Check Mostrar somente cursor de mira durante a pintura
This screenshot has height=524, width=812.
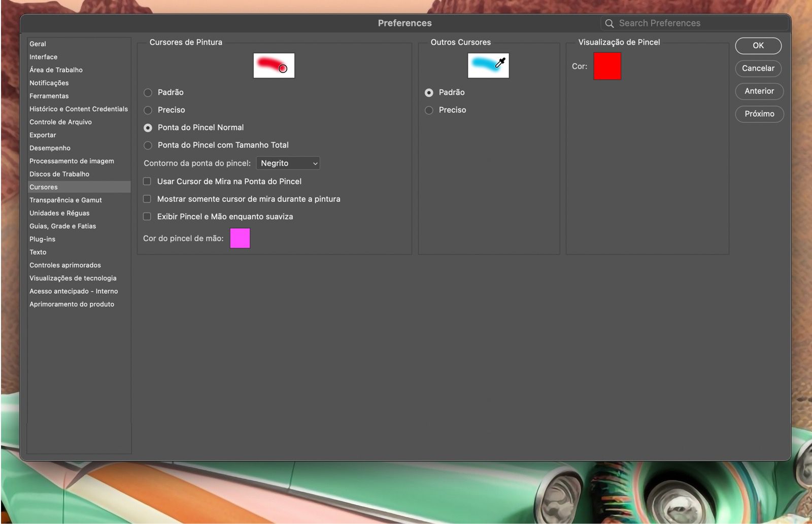pyautogui.click(x=147, y=199)
